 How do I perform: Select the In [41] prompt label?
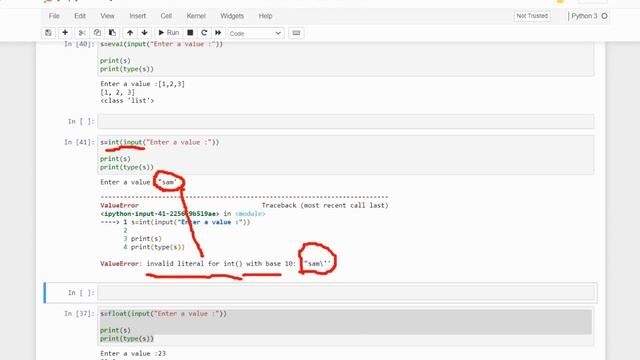click(x=79, y=142)
